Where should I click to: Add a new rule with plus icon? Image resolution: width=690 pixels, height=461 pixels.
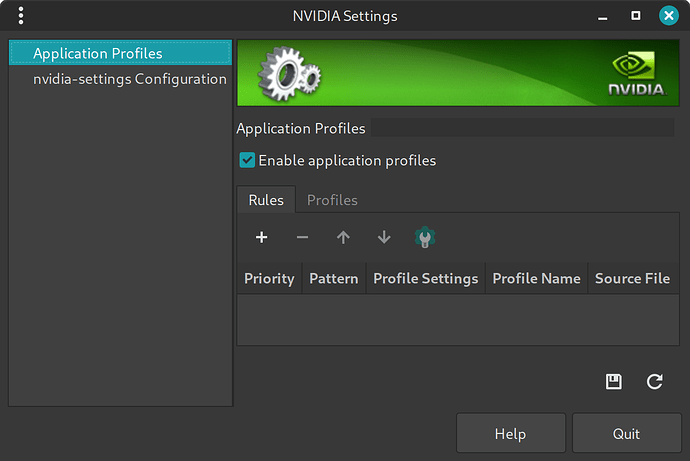(x=261, y=238)
